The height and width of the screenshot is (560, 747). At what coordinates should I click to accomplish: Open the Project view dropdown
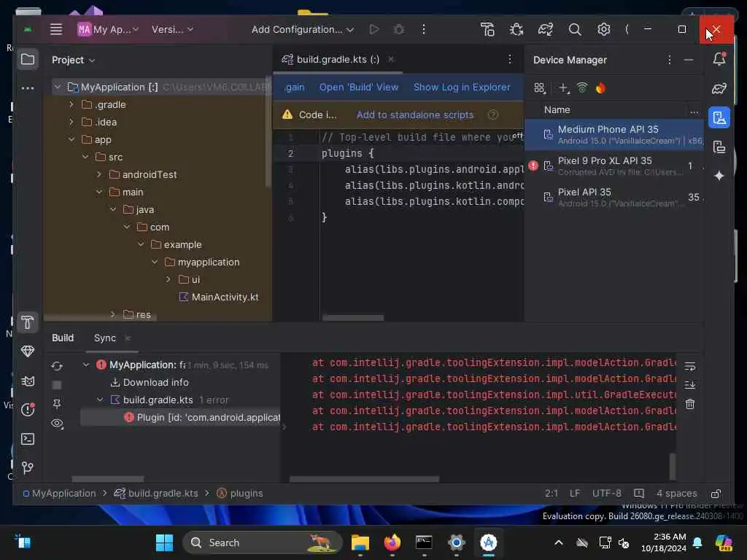(x=74, y=60)
